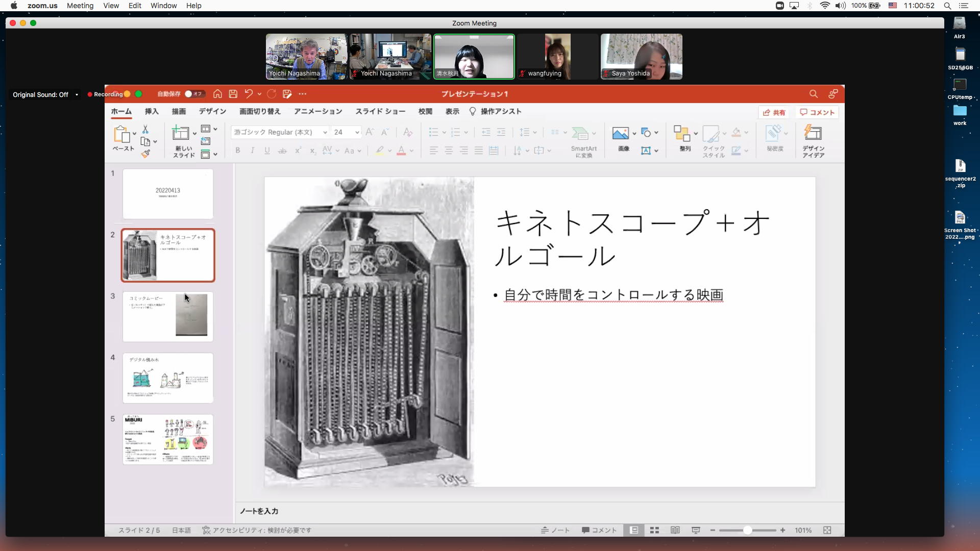Open the font size 24 dropdown
The height and width of the screenshot is (551, 980).
tap(357, 133)
